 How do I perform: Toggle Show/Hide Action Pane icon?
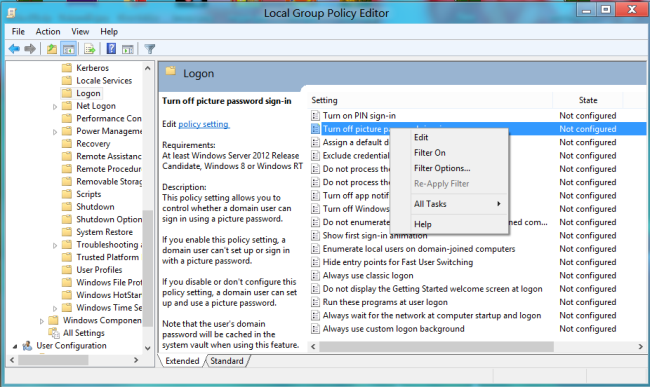coord(128,49)
